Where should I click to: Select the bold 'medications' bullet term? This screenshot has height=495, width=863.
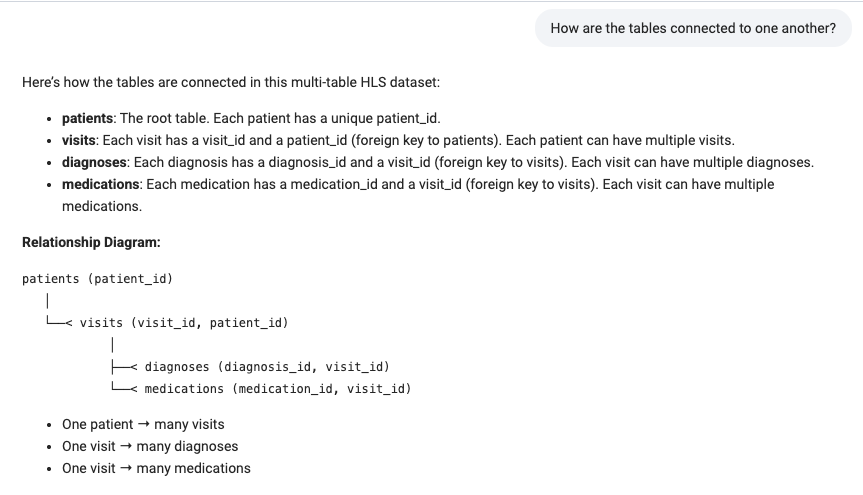pos(100,184)
